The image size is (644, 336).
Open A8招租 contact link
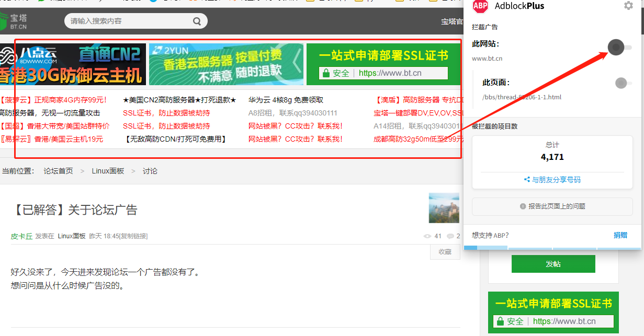tap(293, 113)
